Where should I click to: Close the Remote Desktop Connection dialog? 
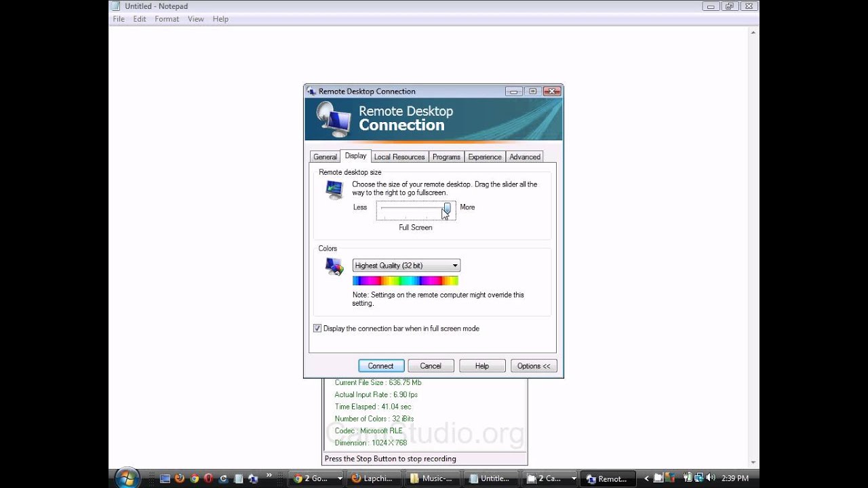[x=552, y=91]
